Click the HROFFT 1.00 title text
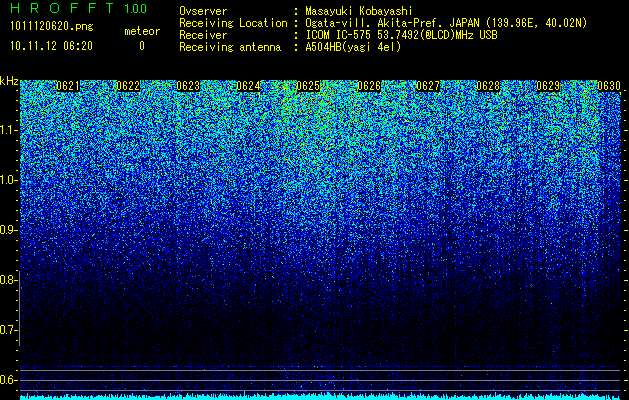Viewport: 629px width, 400px height. click(78, 8)
